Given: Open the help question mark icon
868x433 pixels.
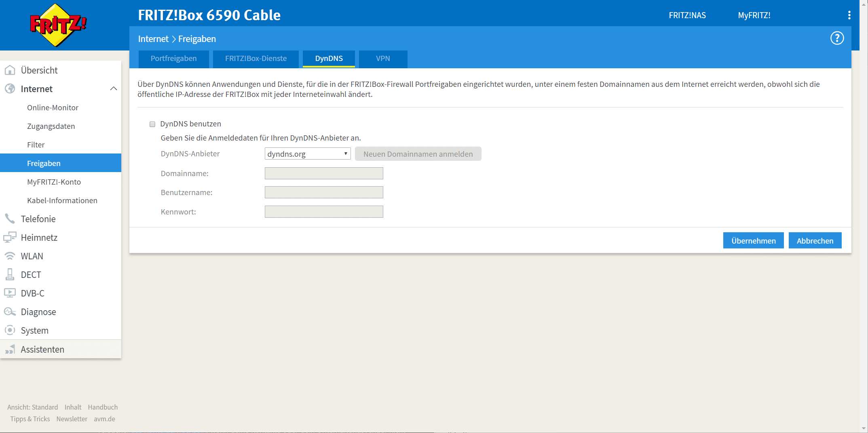Looking at the screenshot, I should click(837, 38).
